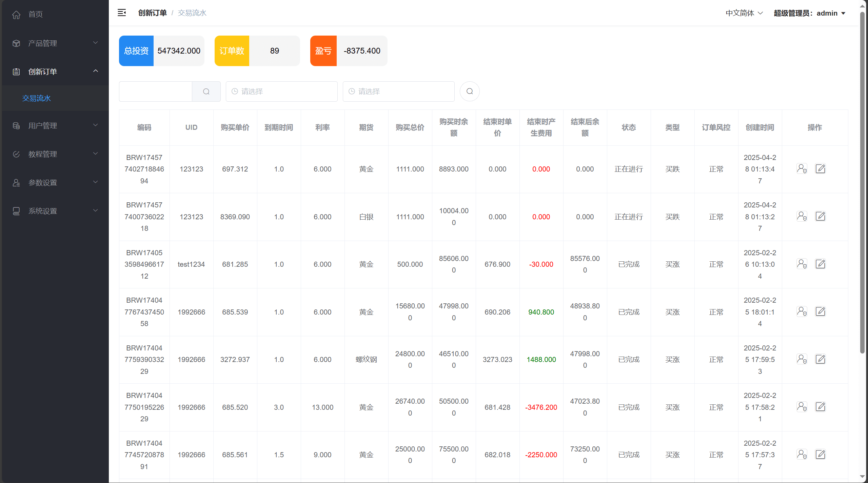The image size is (868, 483).
Task: Click the user icon for the 940.800 order row
Action: pos(802,311)
